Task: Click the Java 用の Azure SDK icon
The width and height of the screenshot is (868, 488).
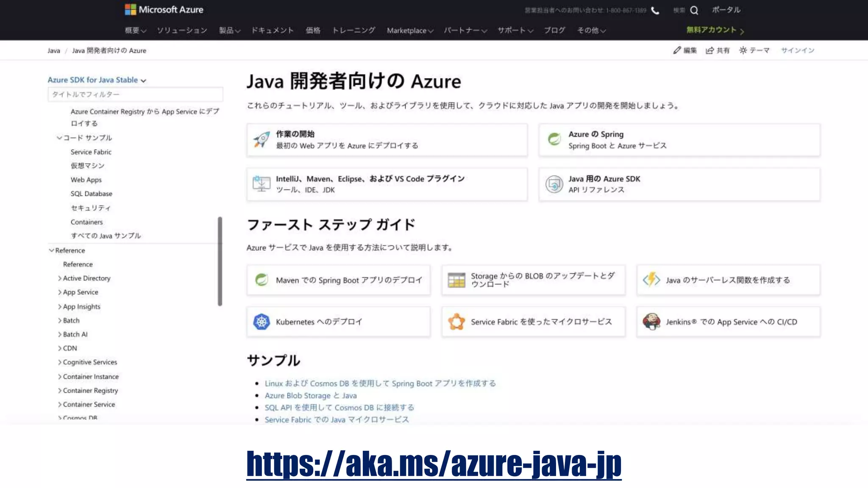Action: [x=554, y=184]
